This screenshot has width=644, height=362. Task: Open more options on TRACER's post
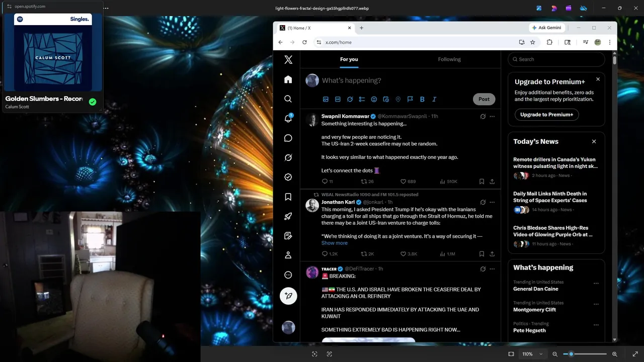tap(492, 269)
